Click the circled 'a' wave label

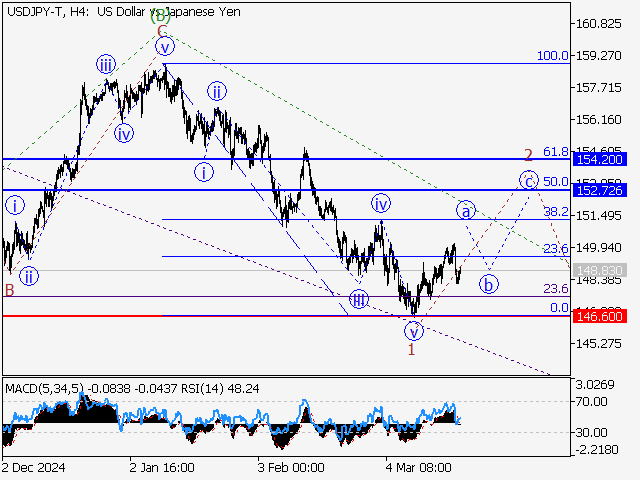click(x=465, y=210)
